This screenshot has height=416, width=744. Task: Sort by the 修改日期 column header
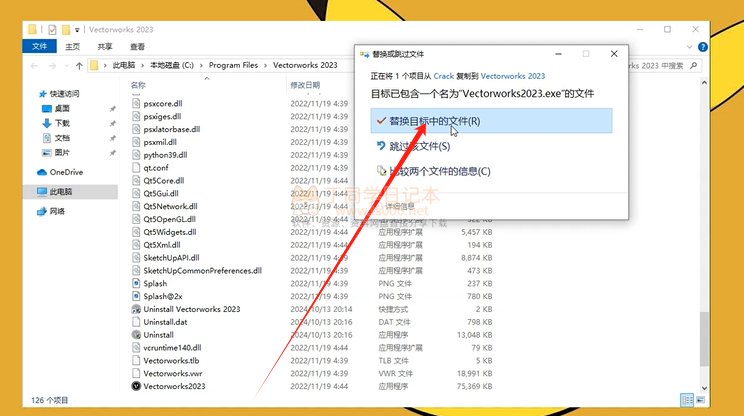click(305, 85)
